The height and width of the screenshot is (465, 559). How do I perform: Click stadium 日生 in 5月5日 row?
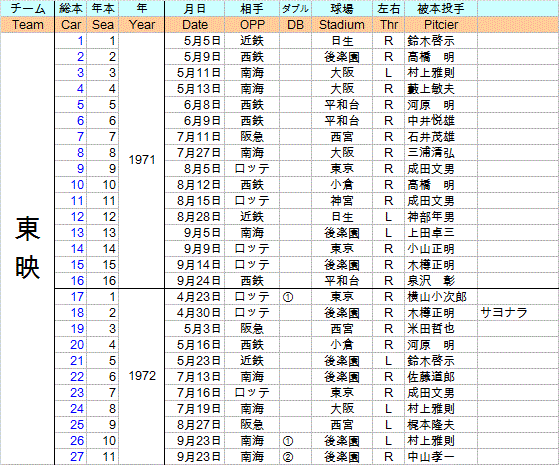point(342,41)
